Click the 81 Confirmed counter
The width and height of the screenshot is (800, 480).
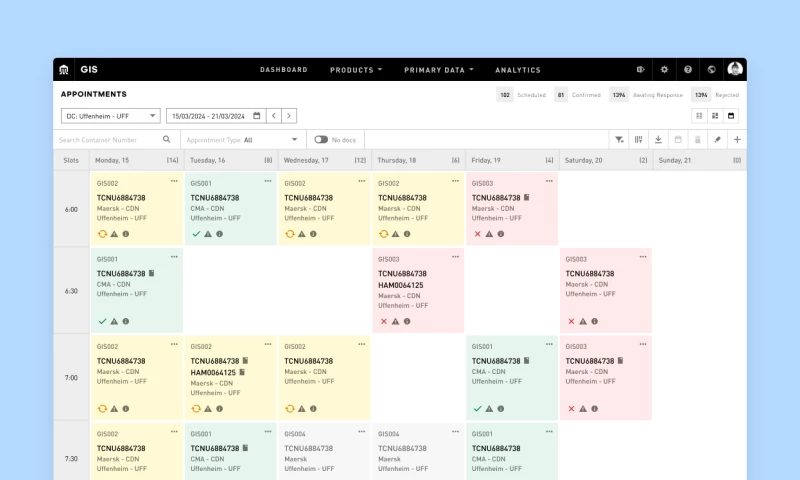coord(578,95)
